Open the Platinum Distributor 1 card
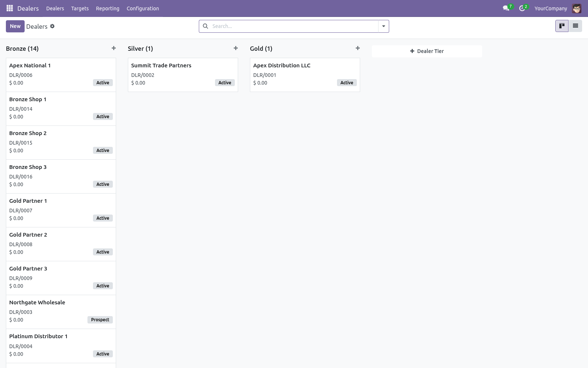588x368 pixels. pos(61,346)
